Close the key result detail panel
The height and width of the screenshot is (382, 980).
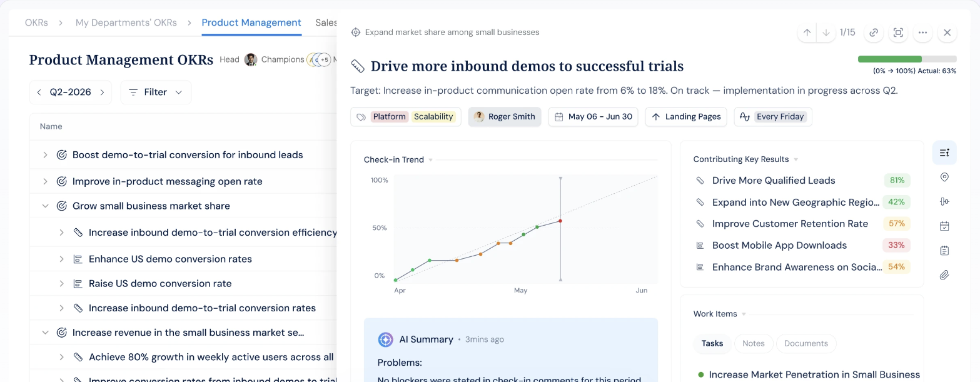pyautogui.click(x=947, y=33)
